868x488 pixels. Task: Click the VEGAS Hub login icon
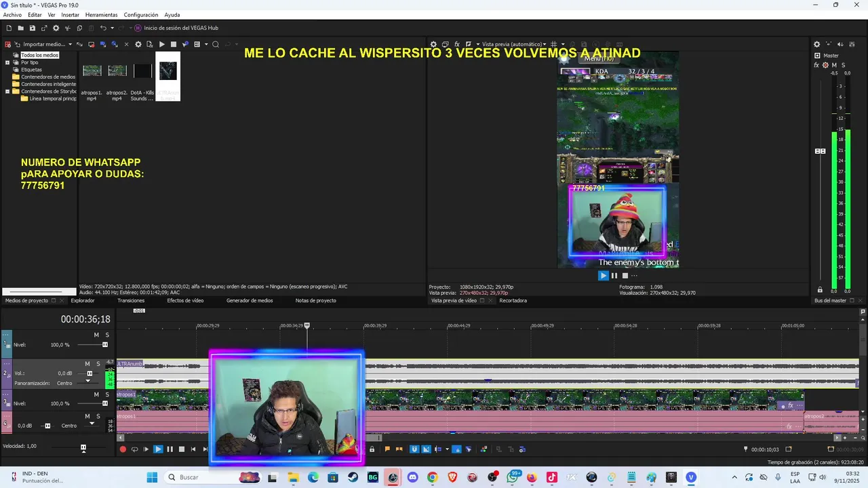click(138, 28)
